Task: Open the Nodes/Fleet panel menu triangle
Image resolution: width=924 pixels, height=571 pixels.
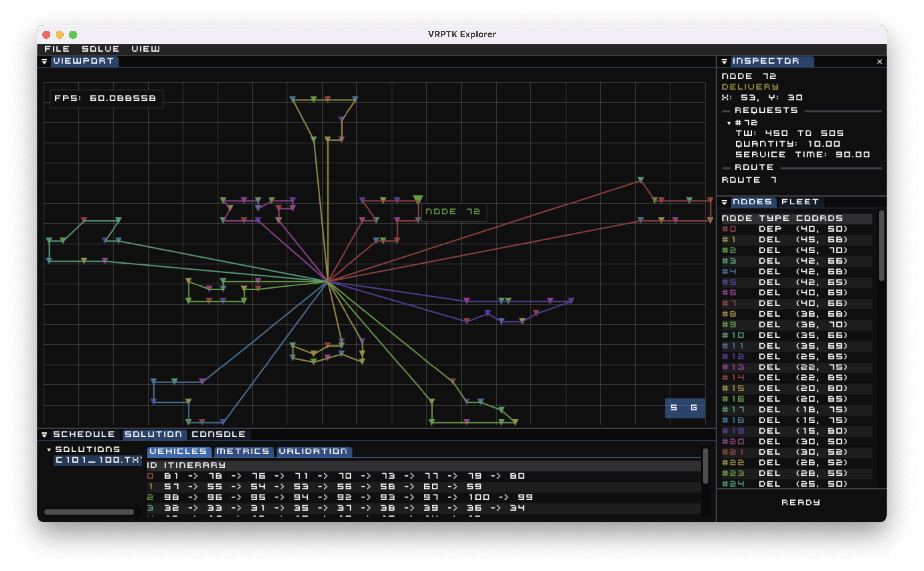Action: pyautogui.click(x=724, y=203)
